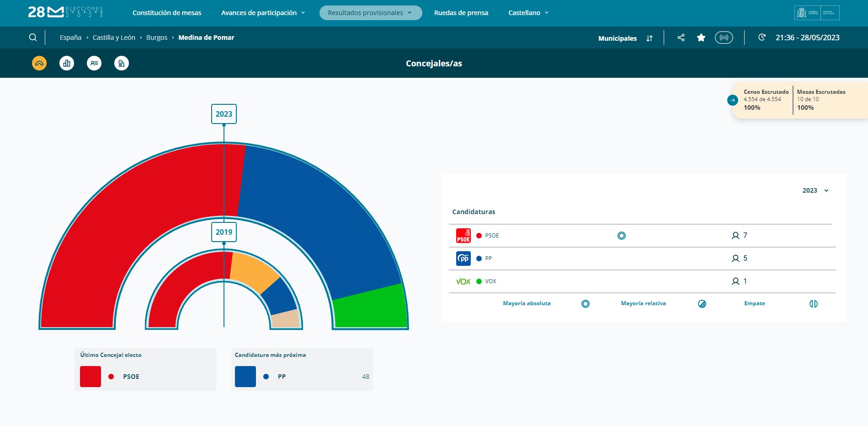Screen dimensions: 868x426
Task: Click the PP party logo in table
Action: pos(463,259)
